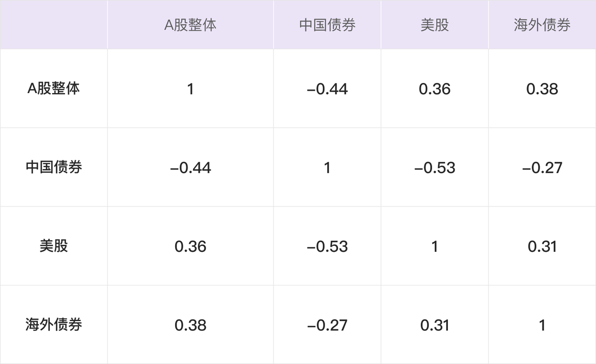Click 0.31 in the 美股 row

[x=542, y=246]
